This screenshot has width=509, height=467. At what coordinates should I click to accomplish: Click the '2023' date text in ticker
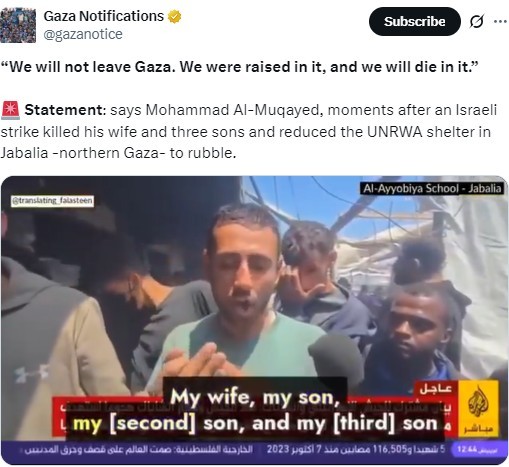tap(277, 450)
